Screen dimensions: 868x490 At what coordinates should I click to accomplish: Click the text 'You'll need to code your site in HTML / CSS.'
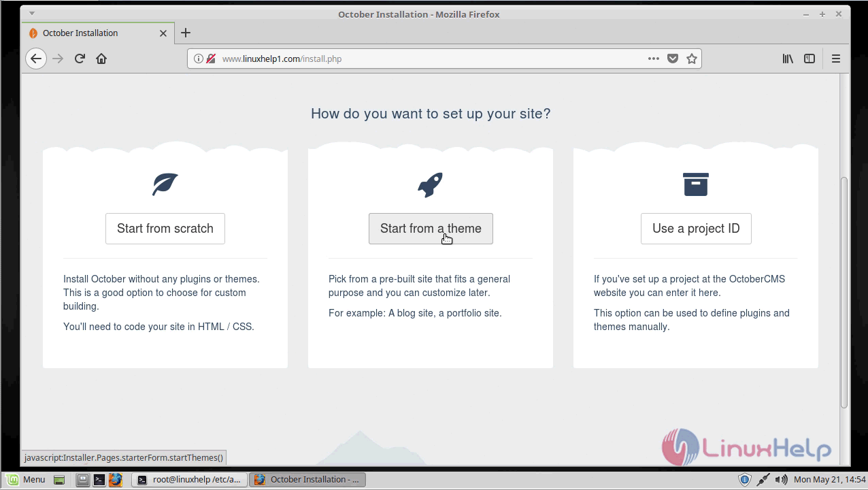158,327
